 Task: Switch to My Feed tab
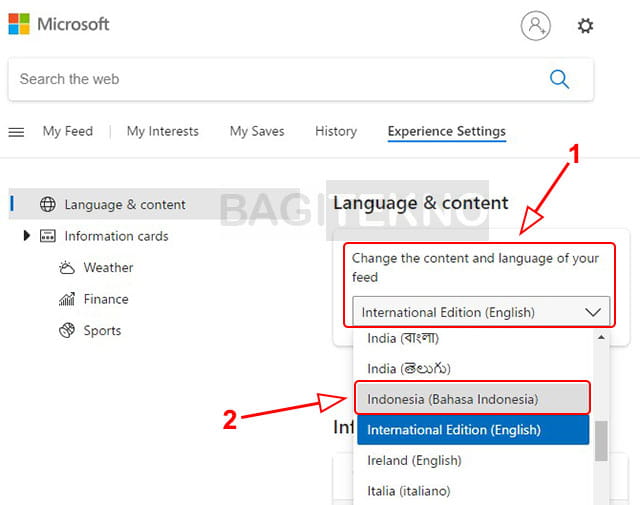(68, 131)
